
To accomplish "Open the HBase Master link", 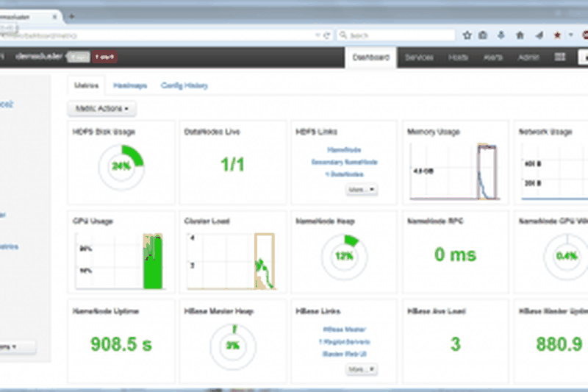I will [x=344, y=329].
